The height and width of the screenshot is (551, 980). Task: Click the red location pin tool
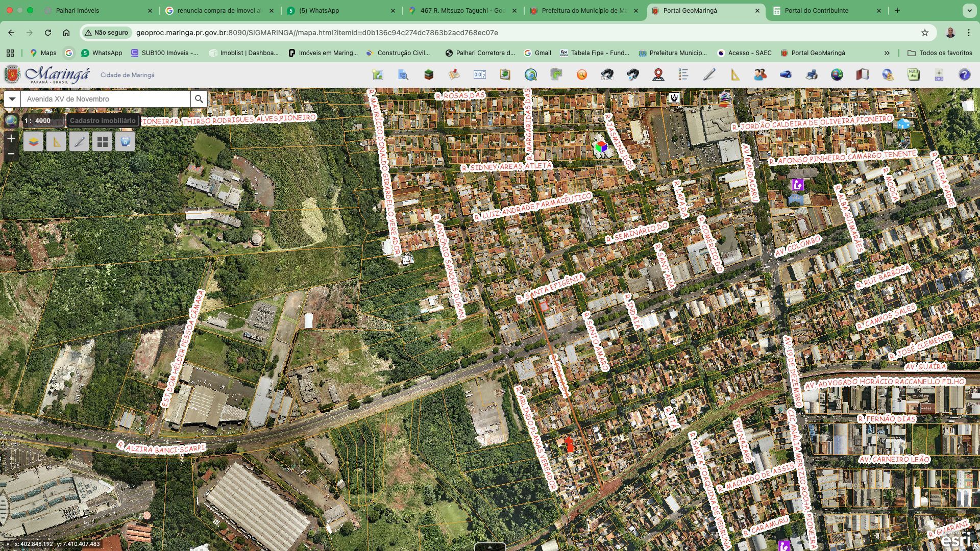658,75
